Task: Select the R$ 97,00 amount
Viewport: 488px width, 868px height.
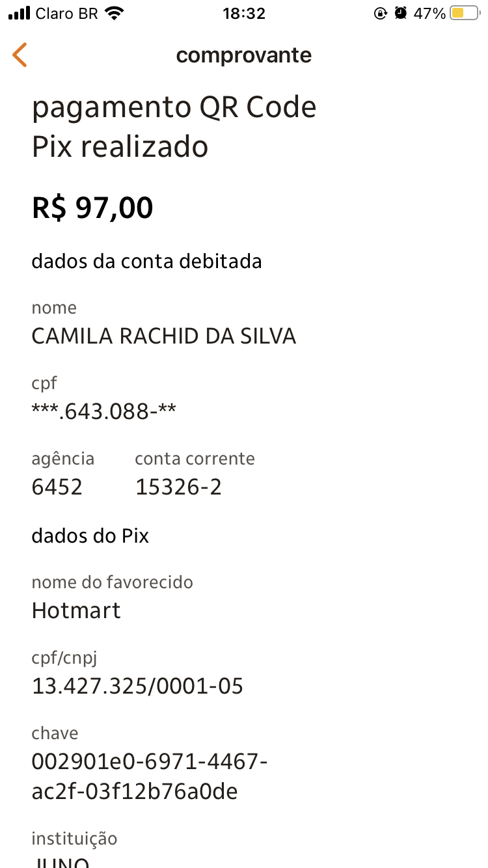Action: coord(92,208)
